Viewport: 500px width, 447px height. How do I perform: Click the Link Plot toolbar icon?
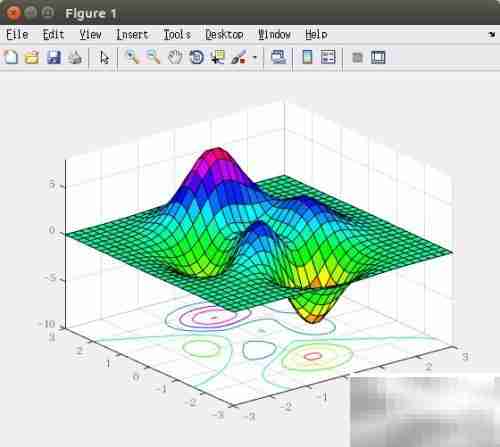click(278, 57)
